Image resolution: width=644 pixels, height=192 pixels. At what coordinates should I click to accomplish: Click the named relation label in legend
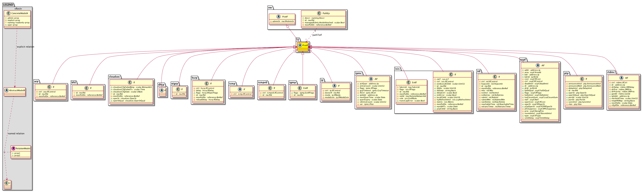pyautogui.click(x=16, y=134)
